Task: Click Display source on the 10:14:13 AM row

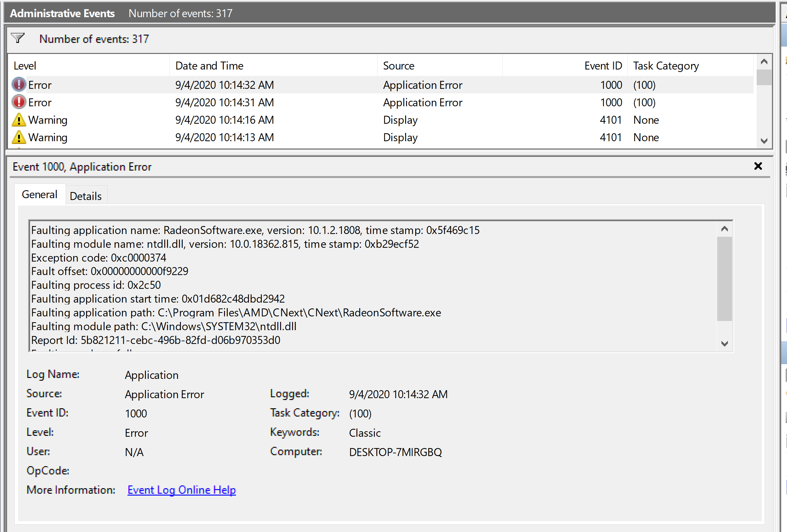Action: (400, 138)
